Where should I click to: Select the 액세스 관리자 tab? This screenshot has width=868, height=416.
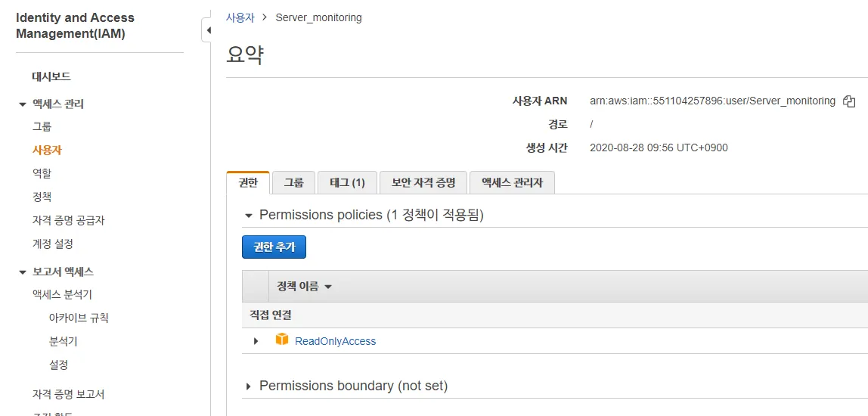[512, 182]
